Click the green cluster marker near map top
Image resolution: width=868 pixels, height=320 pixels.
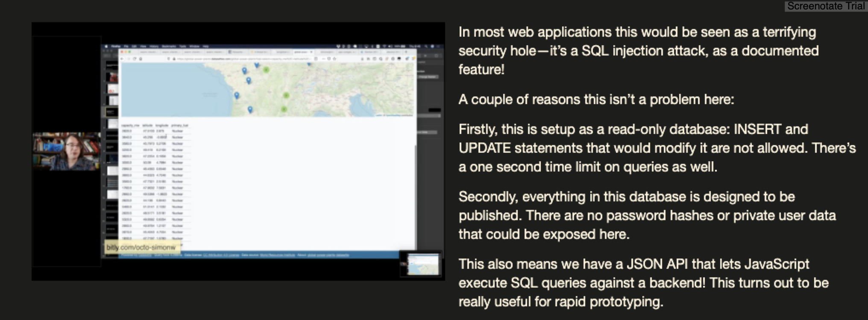(266, 70)
